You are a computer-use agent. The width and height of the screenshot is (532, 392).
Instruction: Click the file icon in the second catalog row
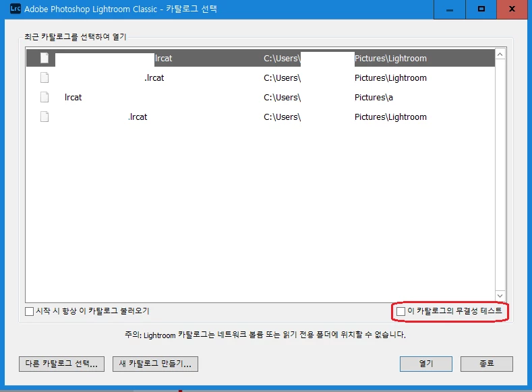click(x=45, y=77)
